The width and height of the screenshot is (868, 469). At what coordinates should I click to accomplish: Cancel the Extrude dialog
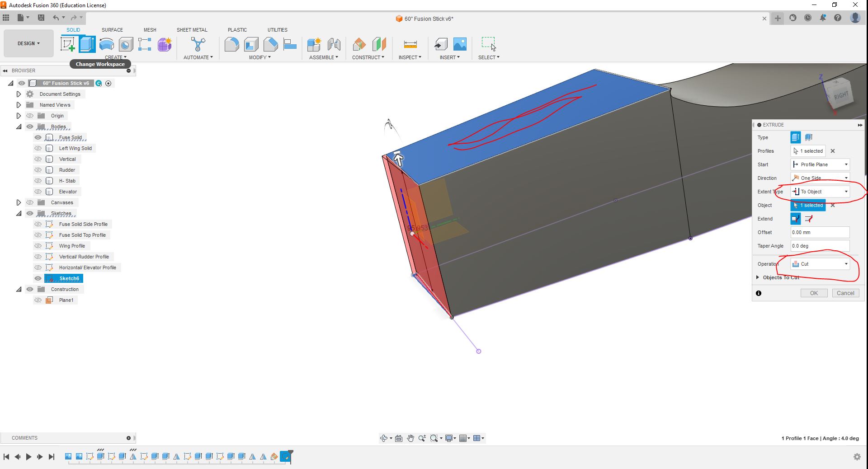pyautogui.click(x=845, y=293)
